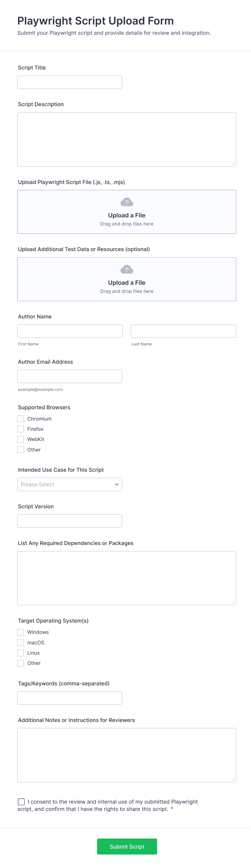
Task: Toggle the Linux checkbox
Action: point(21,653)
